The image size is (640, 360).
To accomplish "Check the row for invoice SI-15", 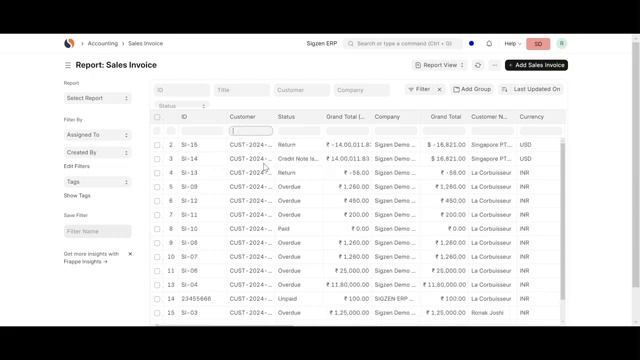I will pyautogui.click(x=157, y=145).
